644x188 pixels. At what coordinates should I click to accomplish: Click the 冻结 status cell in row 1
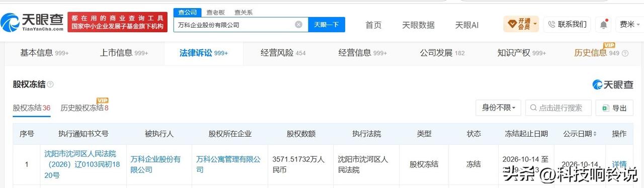coord(473,164)
